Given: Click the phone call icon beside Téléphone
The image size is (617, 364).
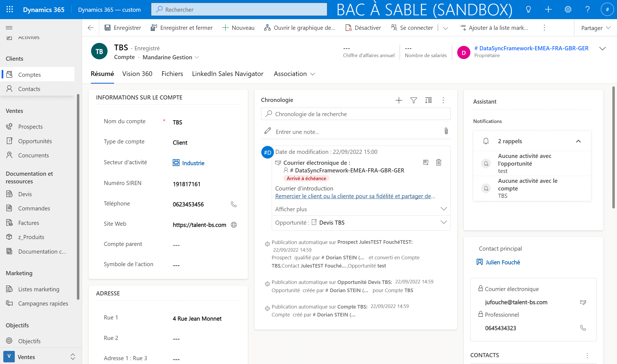Looking at the screenshot, I should [234, 204].
